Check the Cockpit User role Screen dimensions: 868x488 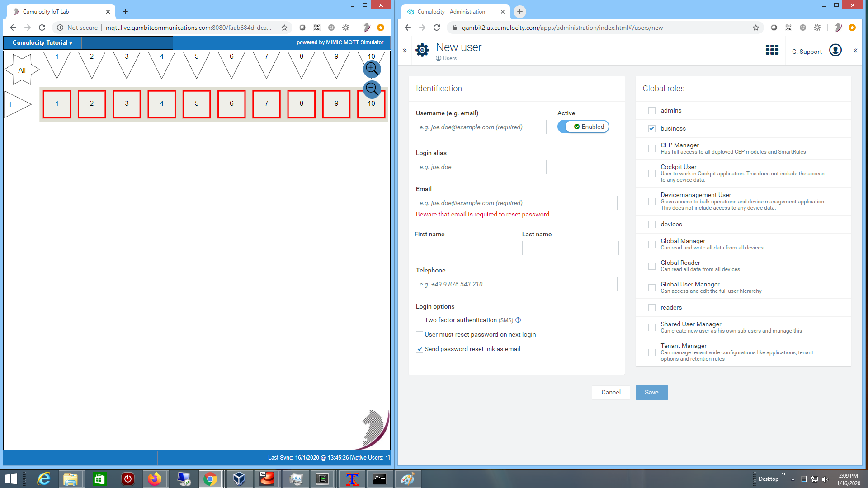click(x=652, y=174)
